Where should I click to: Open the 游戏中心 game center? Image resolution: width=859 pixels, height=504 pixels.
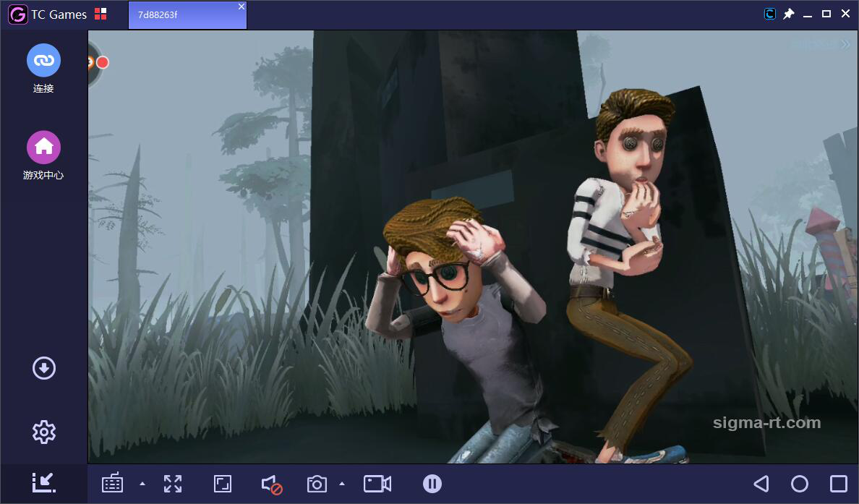(43, 148)
